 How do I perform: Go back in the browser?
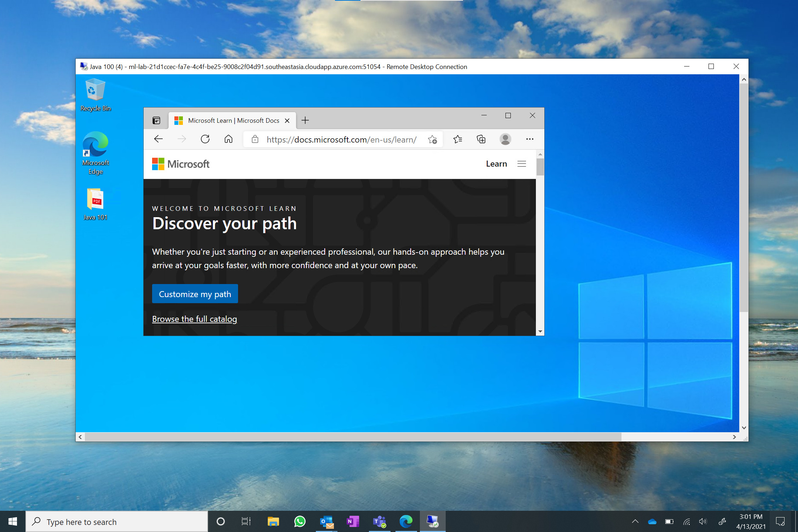pyautogui.click(x=158, y=139)
